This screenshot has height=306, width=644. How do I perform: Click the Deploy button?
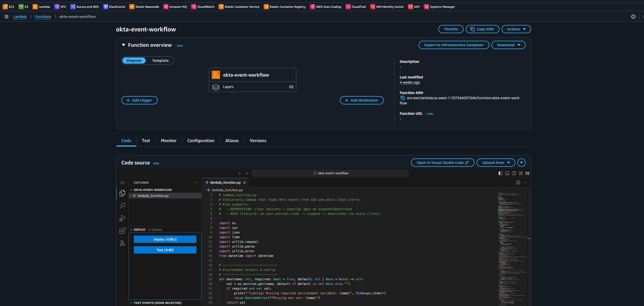click(x=165, y=239)
